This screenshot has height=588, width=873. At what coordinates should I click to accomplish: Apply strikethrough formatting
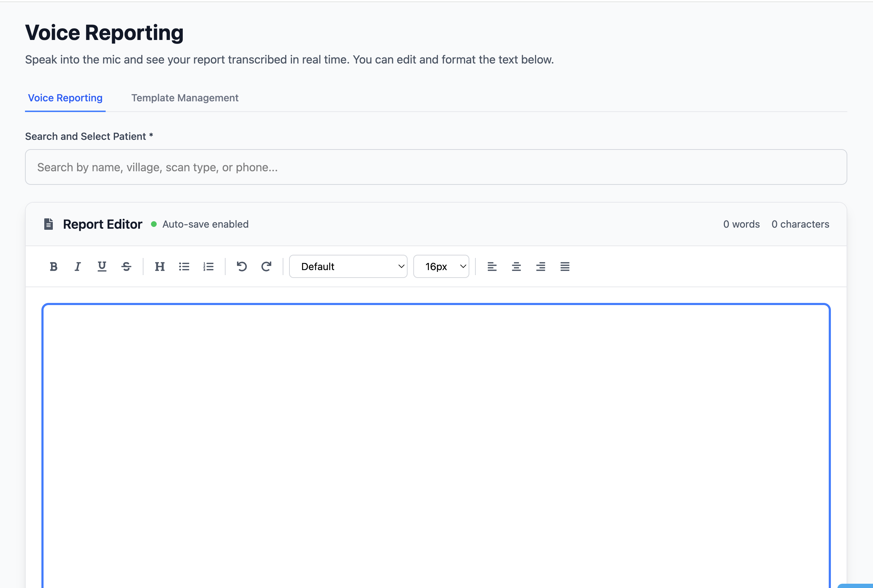click(126, 266)
